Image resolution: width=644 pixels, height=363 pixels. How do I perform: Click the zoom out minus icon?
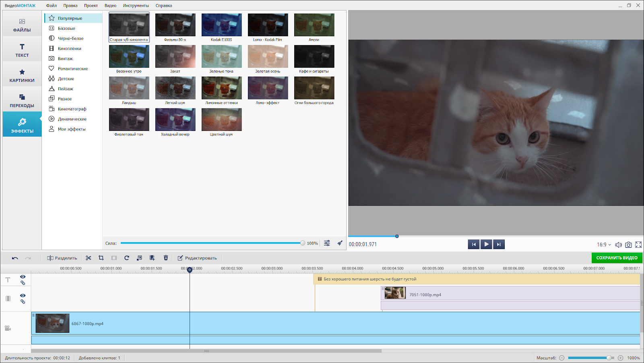562,358
